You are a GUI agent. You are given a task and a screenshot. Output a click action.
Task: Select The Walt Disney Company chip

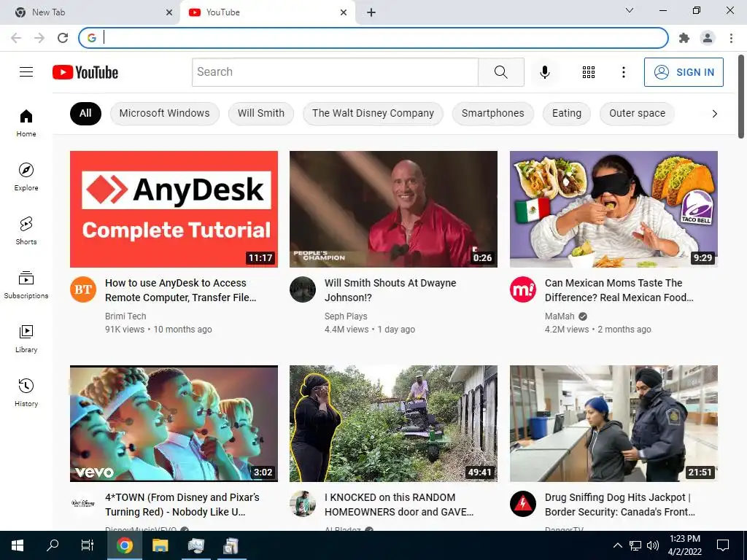click(x=373, y=113)
